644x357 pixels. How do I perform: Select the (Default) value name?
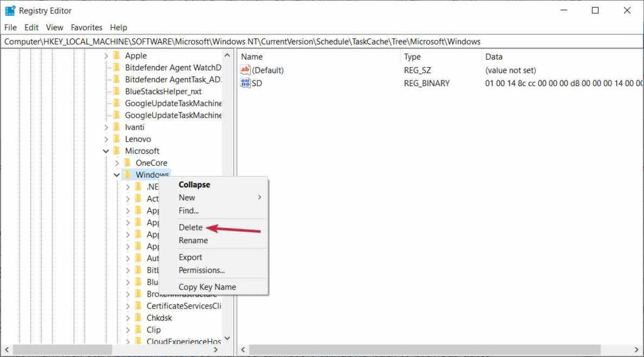[x=268, y=70]
